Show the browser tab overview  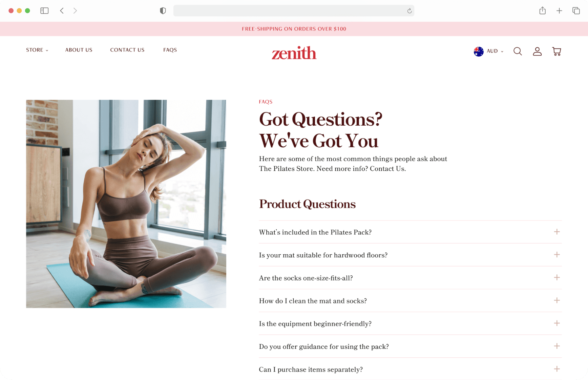click(576, 11)
